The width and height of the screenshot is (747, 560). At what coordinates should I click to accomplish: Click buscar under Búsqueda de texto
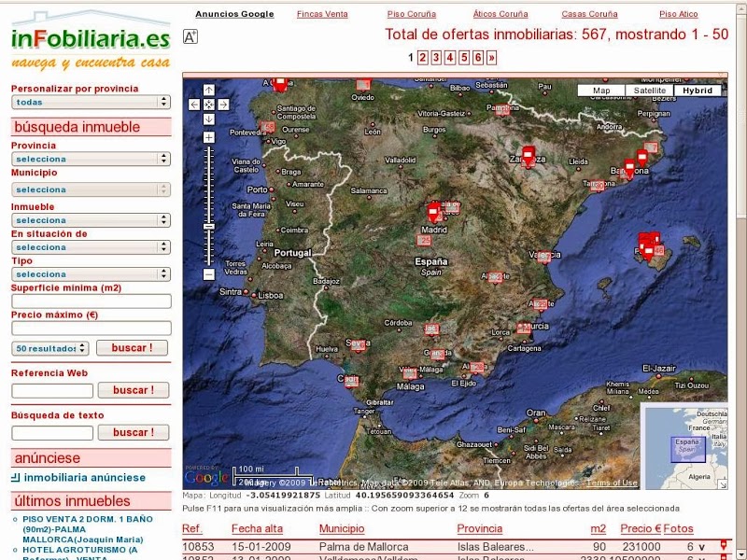tap(134, 432)
